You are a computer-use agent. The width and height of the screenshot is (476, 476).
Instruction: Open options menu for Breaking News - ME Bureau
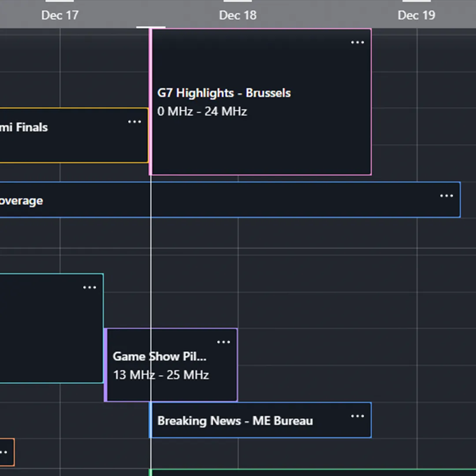tap(357, 416)
